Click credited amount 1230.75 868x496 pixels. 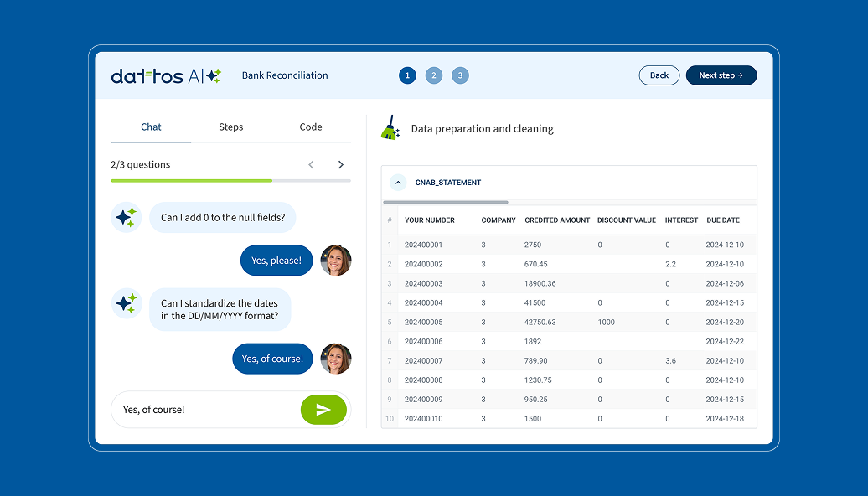click(x=538, y=380)
